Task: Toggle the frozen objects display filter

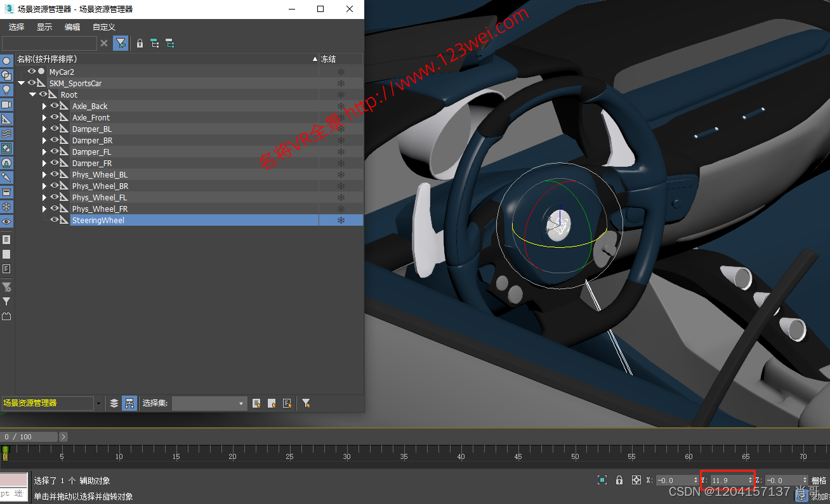Action: (x=6, y=207)
